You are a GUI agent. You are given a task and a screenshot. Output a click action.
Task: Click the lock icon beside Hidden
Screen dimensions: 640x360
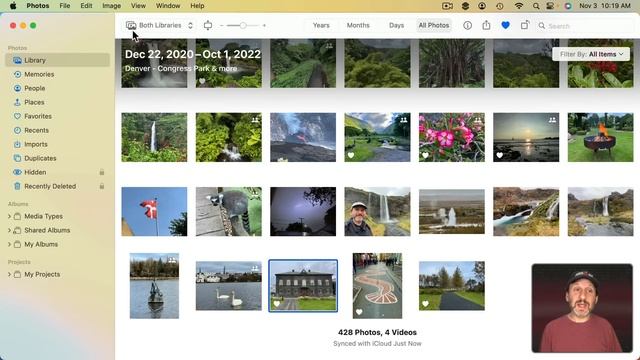[x=102, y=172]
